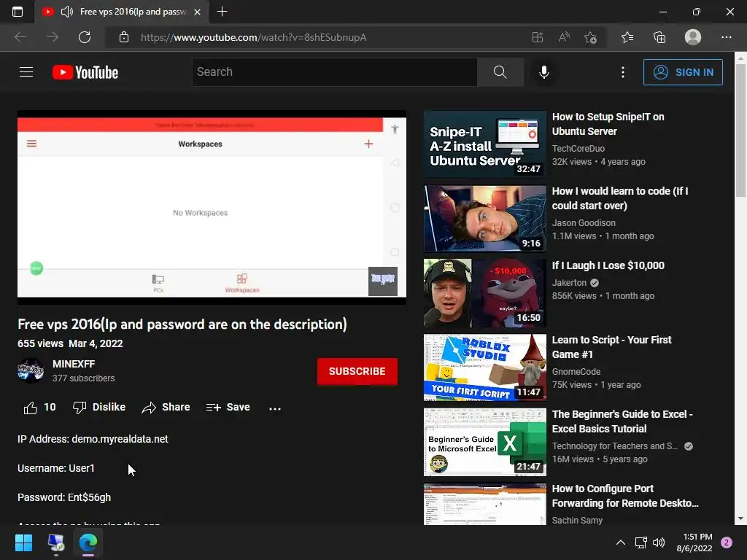The image size is (747, 560).
Task: Open Edge apps icon in address bar
Action: click(538, 37)
